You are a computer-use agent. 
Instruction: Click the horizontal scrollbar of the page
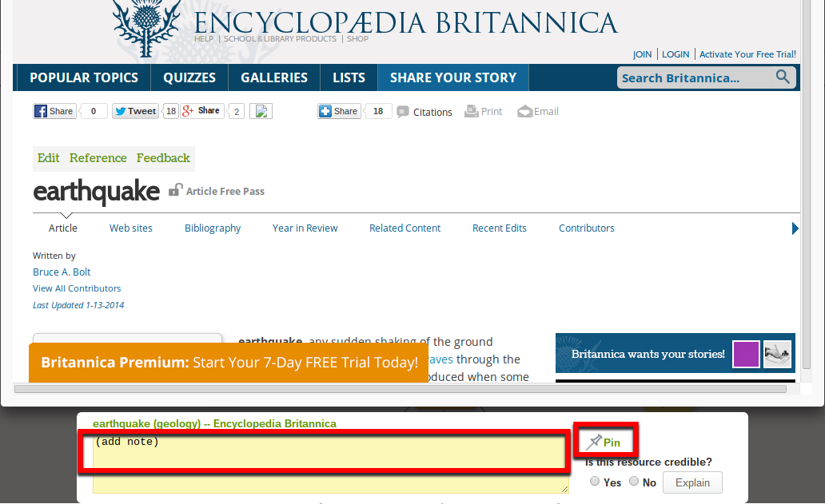pyautogui.click(x=401, y=389)
